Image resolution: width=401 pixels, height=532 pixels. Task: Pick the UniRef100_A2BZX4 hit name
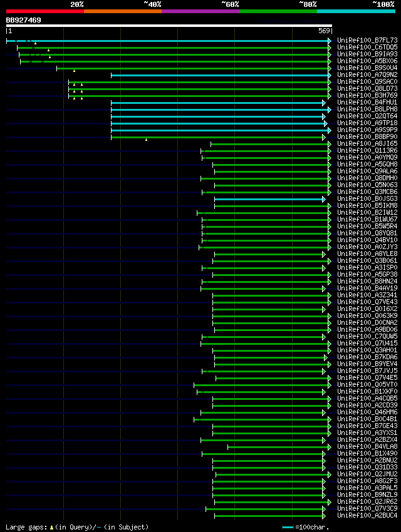pyautogui.click(x=367, y=440)
